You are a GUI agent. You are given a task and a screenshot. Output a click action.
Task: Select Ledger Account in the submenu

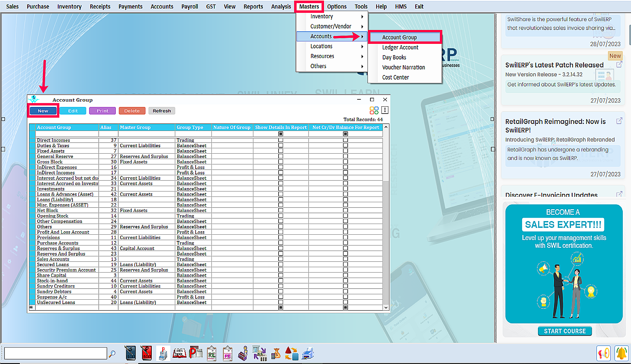(x=405, y=47)
